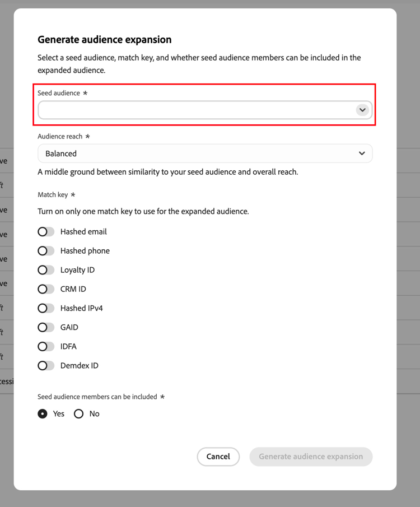The height and width of the screenshot is (507, 420).
Task: Switch on the Loyalty ID toggle
Action: (x=46, y=269)
